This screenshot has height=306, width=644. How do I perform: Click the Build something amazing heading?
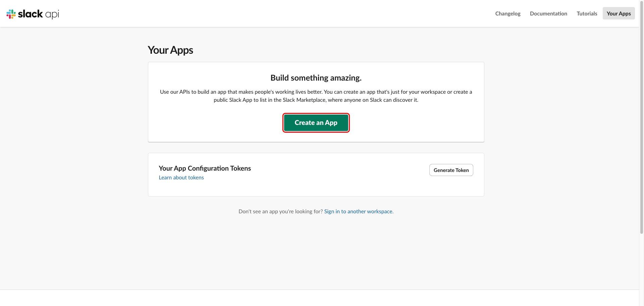(316, 78)
